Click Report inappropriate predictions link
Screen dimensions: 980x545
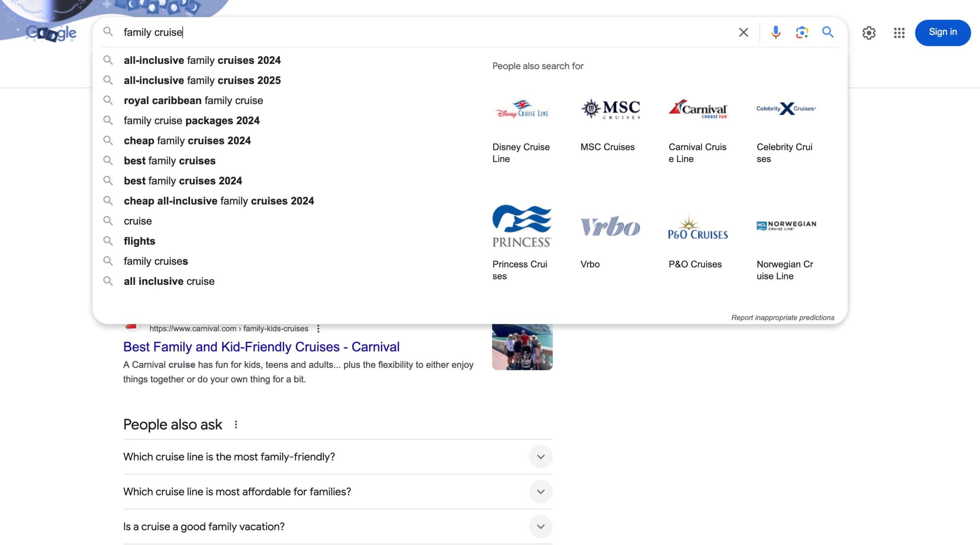tap(782, 318)
